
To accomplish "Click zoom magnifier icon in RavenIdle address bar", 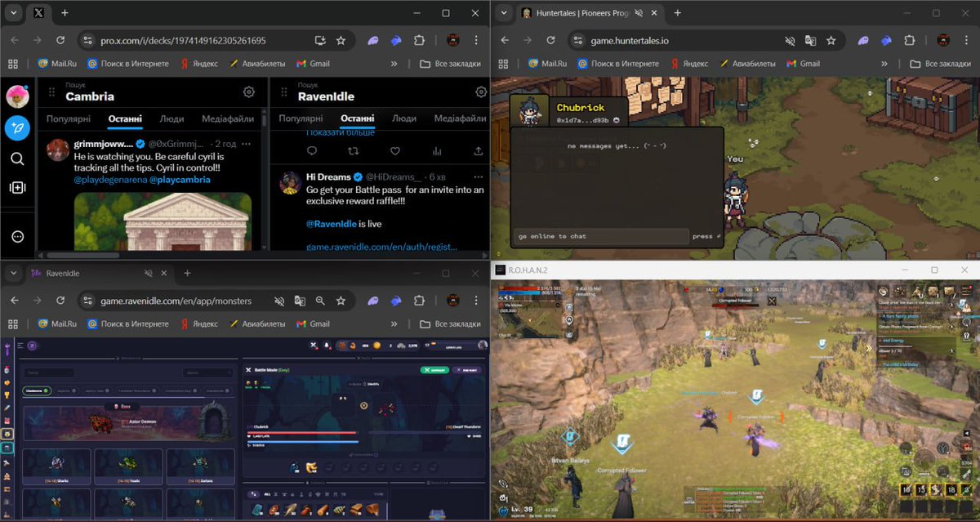I will coord(320,301).
